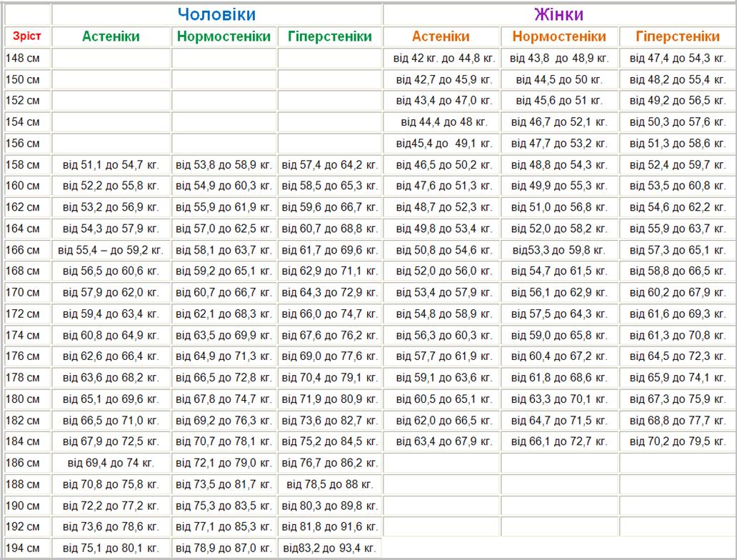
Task: Click cell "від 43,8 до 48,9 кг."
Action: tap(559, 59)
